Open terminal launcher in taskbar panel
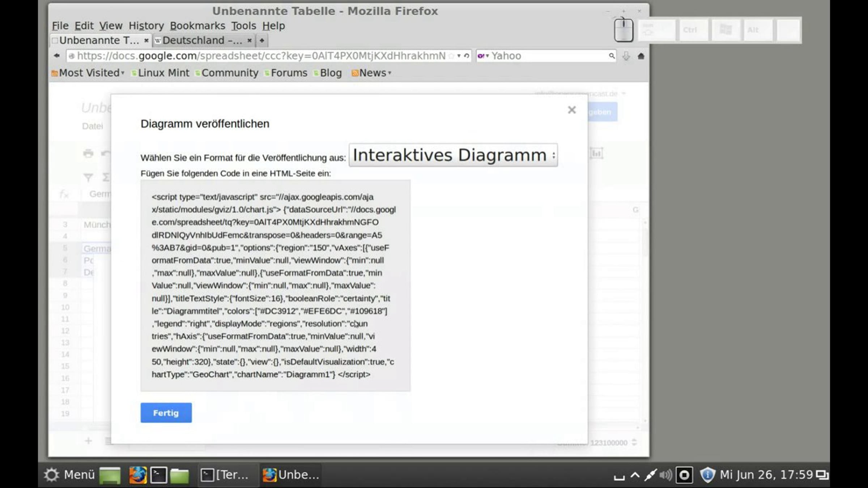The width and height of the screenshot is (868, 488). tap(158, 475)
